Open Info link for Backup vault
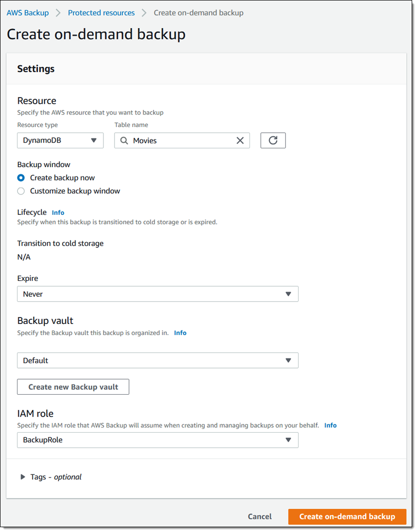The width and height of the screenshot is (417, 532). click(x=180, y=333)
